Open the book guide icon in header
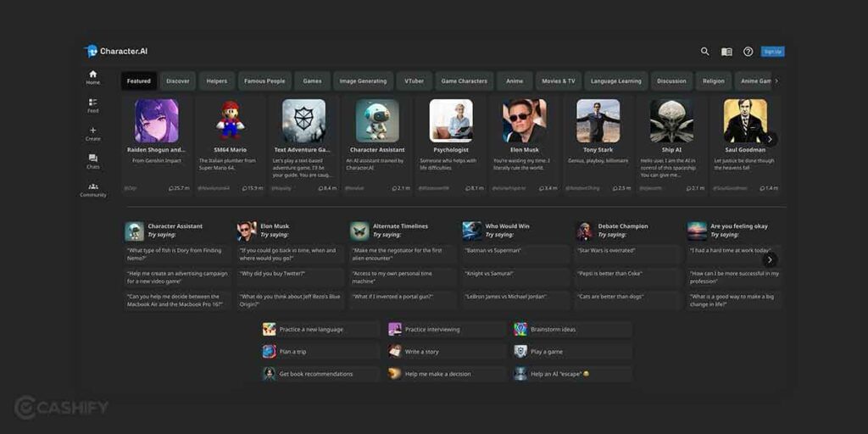Viewport: 868px width, 434px height. point(726,52)
